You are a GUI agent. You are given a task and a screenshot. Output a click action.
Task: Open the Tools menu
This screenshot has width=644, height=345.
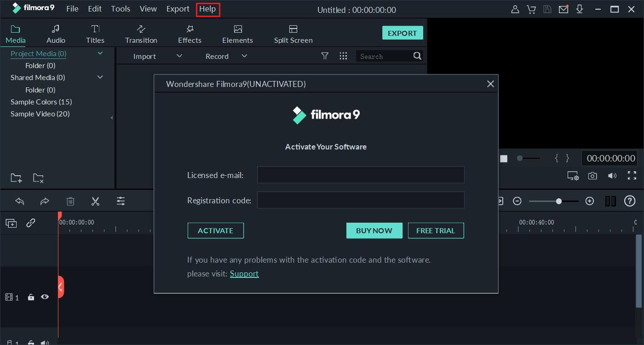tap(121, 9)
